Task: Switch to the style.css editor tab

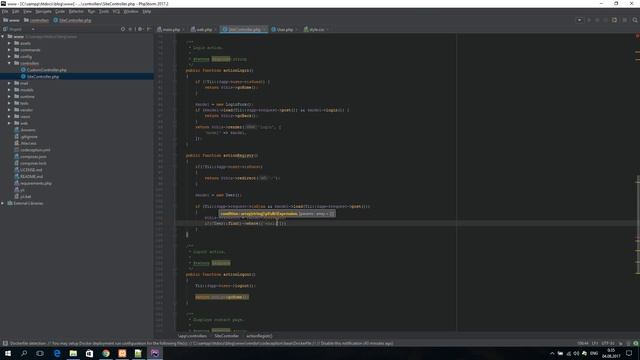Action: [316, 29]
